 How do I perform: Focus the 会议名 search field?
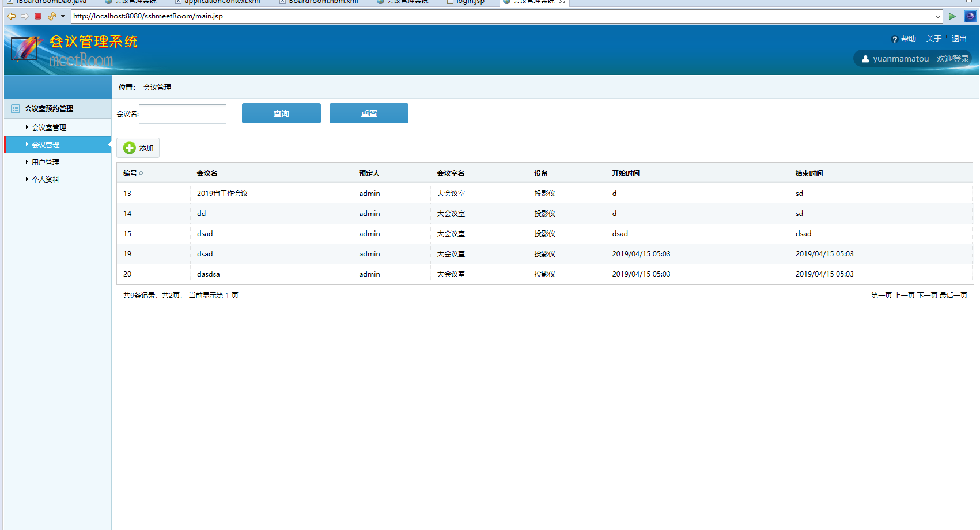(x=183, y=113)
